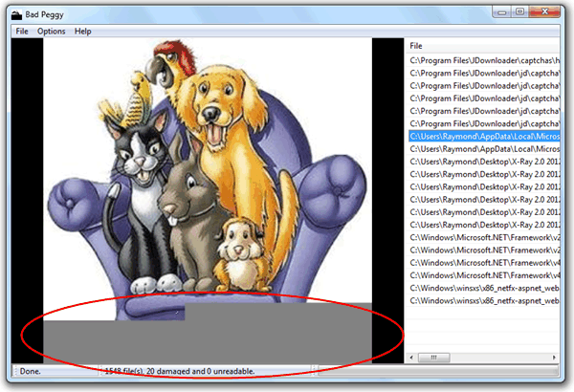Open the Options menu
Image resolution: width=574 pixels, height=392 pixels.
52,32
